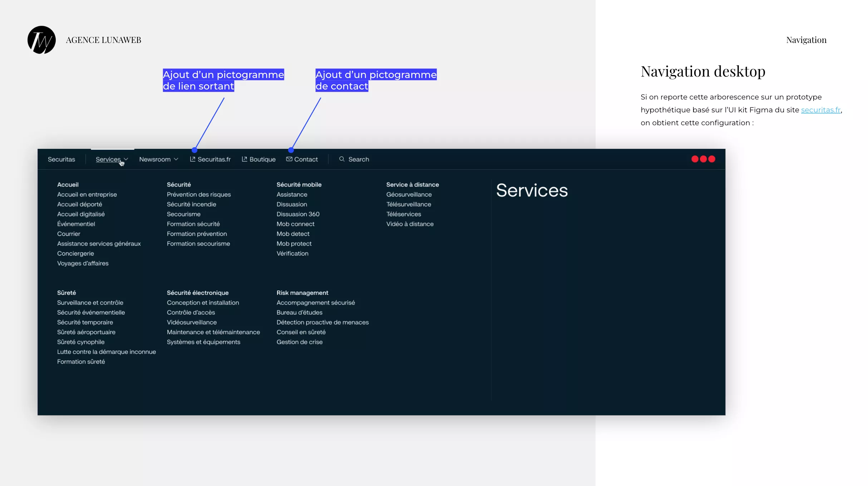Select Securitas in the navigation bar

61,159
